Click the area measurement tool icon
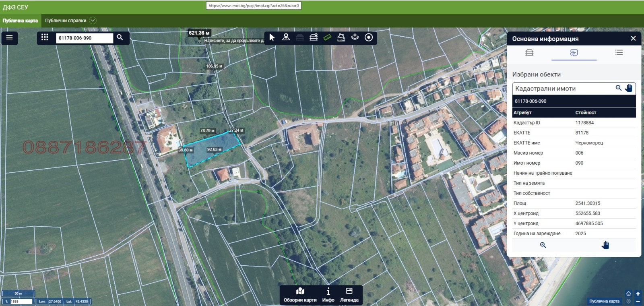This screenshot has width=644, height=306. click(341, 37)
